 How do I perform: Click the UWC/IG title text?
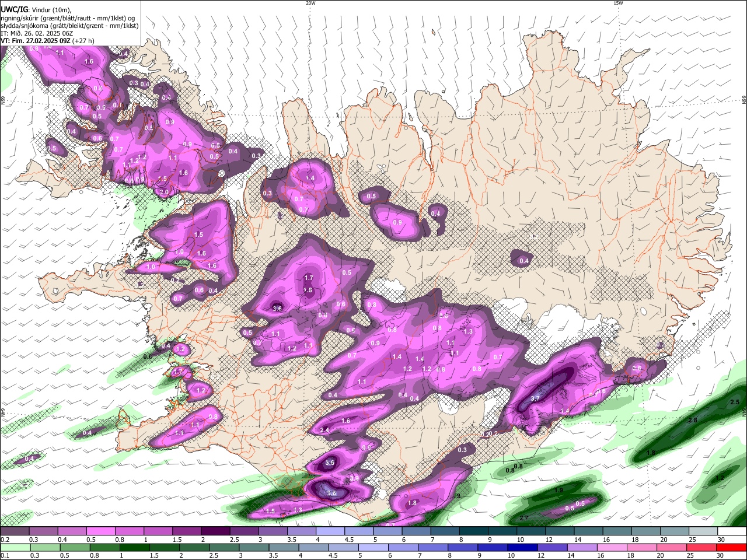click(14, 9)
